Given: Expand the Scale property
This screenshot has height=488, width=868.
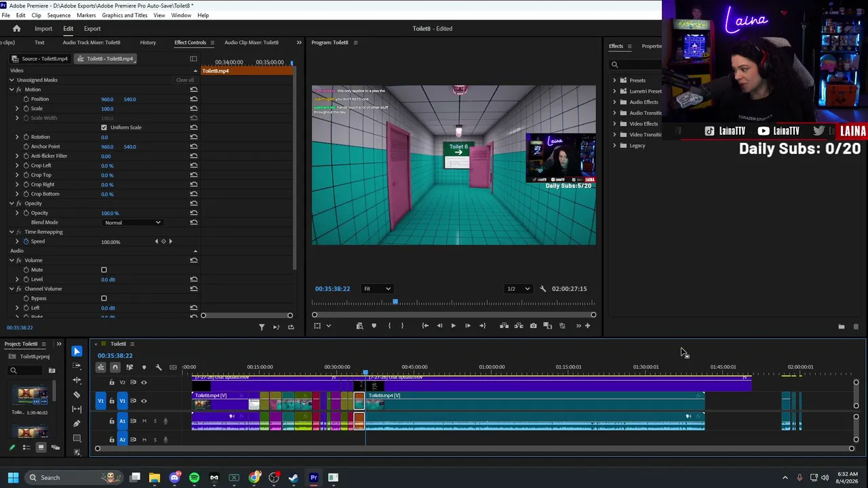Looking at the screenshot, I should tap(17, 108).
